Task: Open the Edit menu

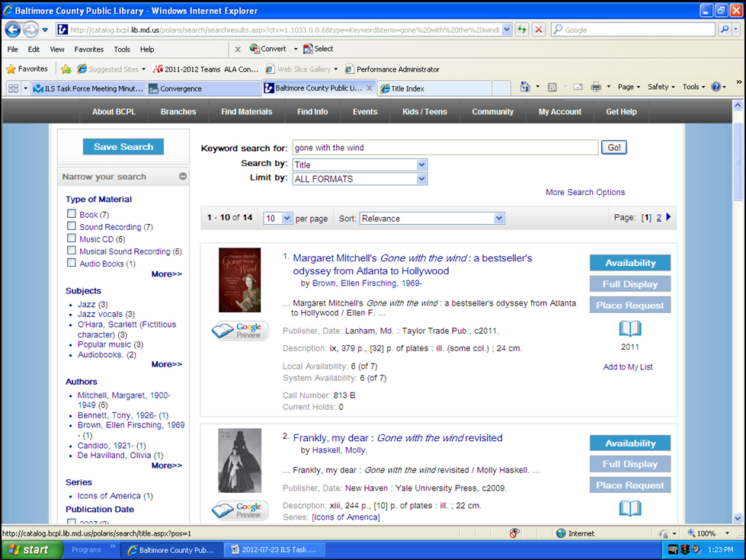Action: click(34, 49)
